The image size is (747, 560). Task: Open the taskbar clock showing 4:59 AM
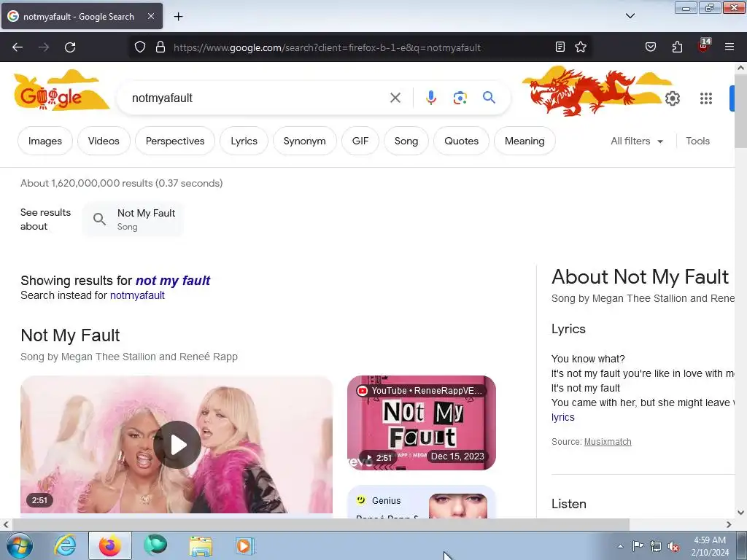coord(710,546)
